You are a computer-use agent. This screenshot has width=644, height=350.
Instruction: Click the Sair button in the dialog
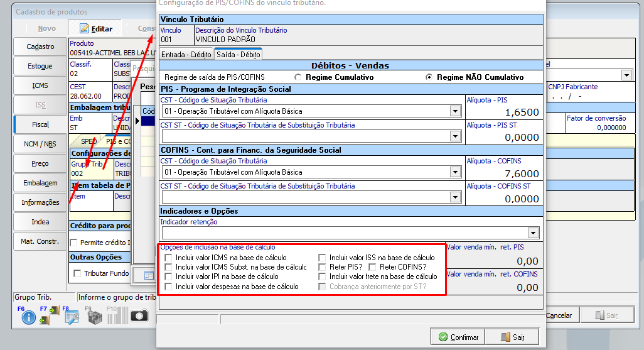click(512, 337)
